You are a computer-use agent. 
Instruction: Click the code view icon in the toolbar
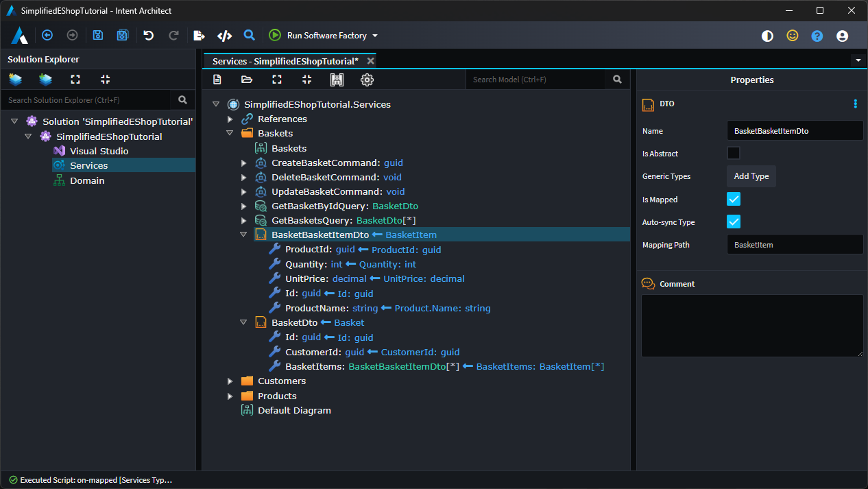(x=224, y=36)
